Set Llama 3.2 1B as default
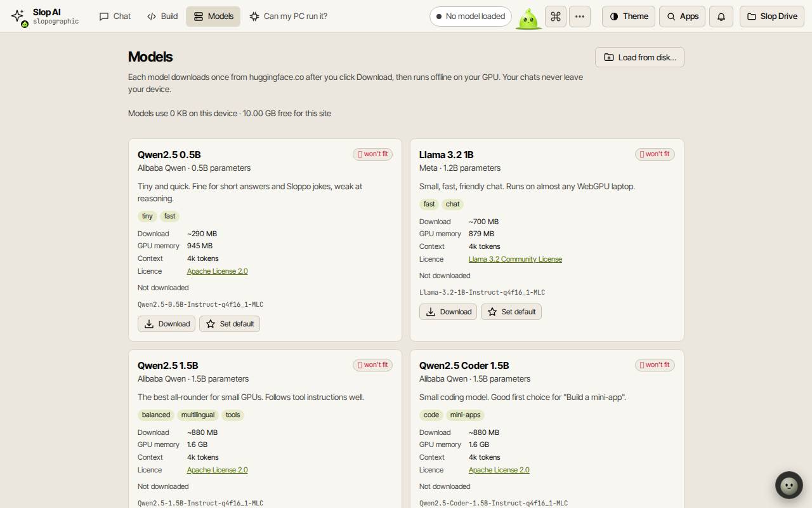The height and width of the screenshot is (508, 812). point(511,312)
